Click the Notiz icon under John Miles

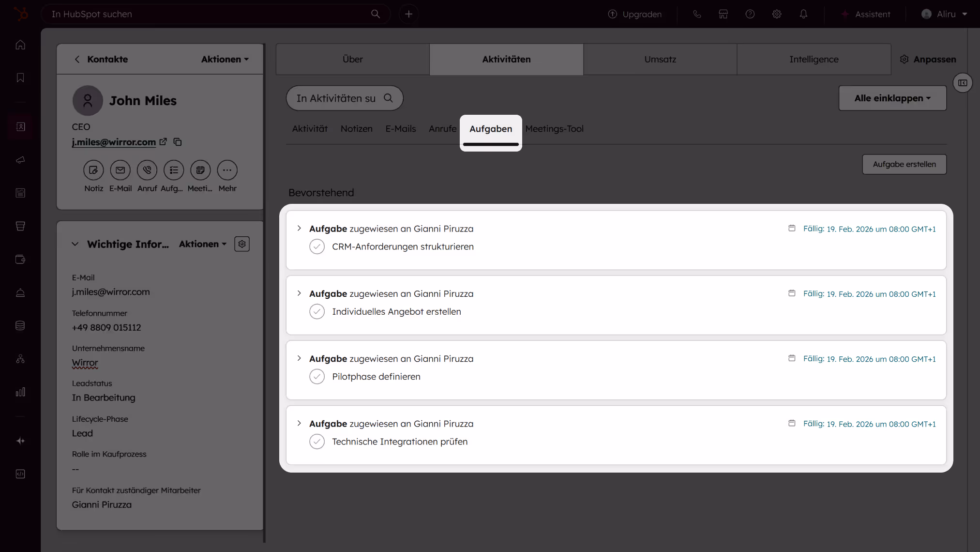tap(93, 170)
